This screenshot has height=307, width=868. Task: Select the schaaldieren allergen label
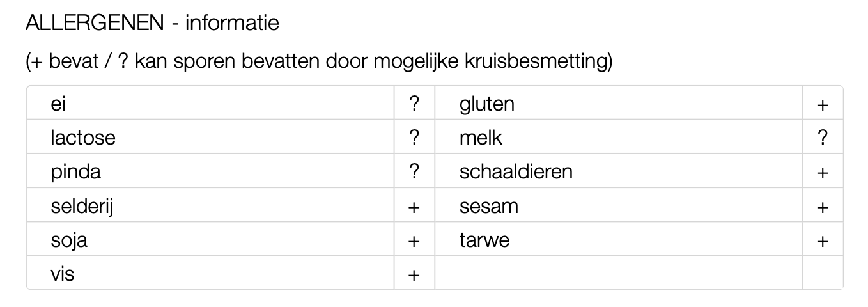(x=516, y=172)
